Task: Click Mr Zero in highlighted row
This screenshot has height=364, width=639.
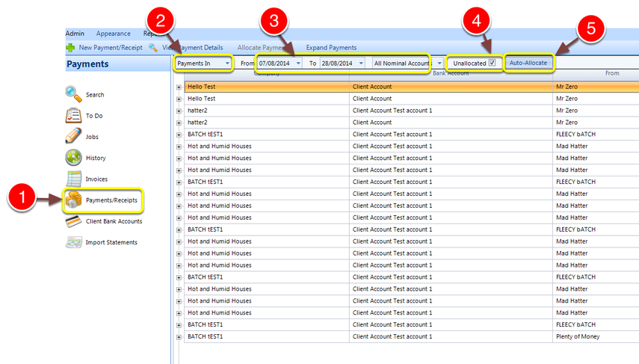Action: pos(567,87)
